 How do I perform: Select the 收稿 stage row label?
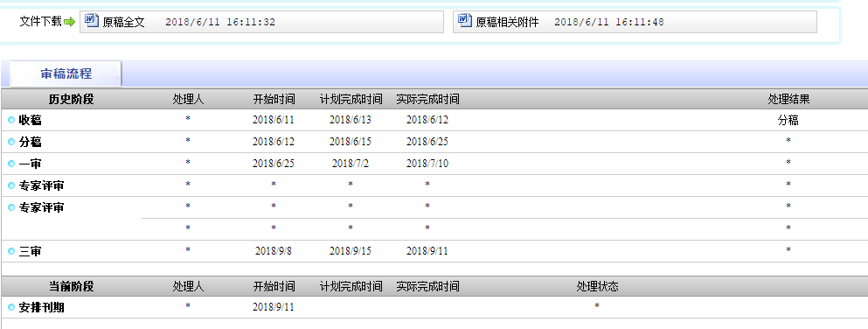point(30,120)
